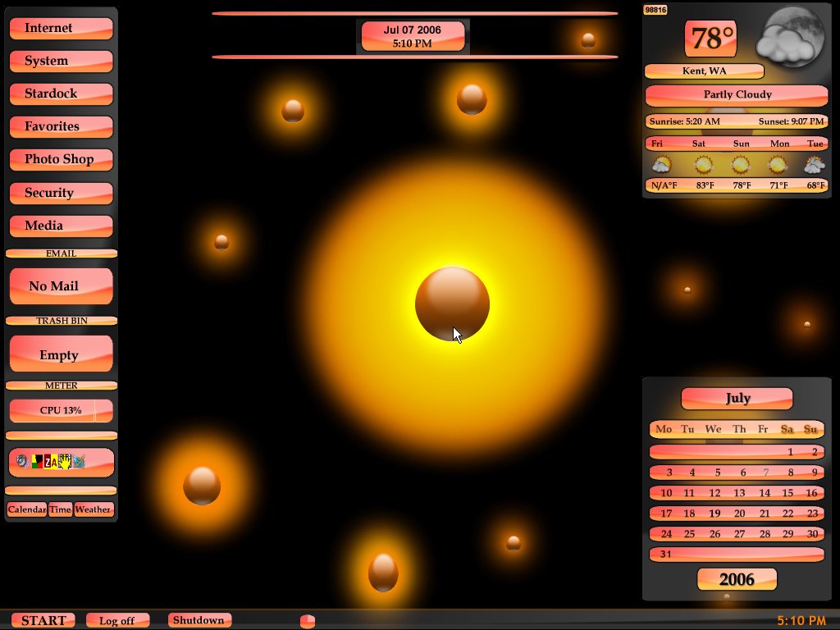Click Tuesday's cloudy forecast icon
The width and height of the screenshot is (840, 630).
tap(814, 166)
